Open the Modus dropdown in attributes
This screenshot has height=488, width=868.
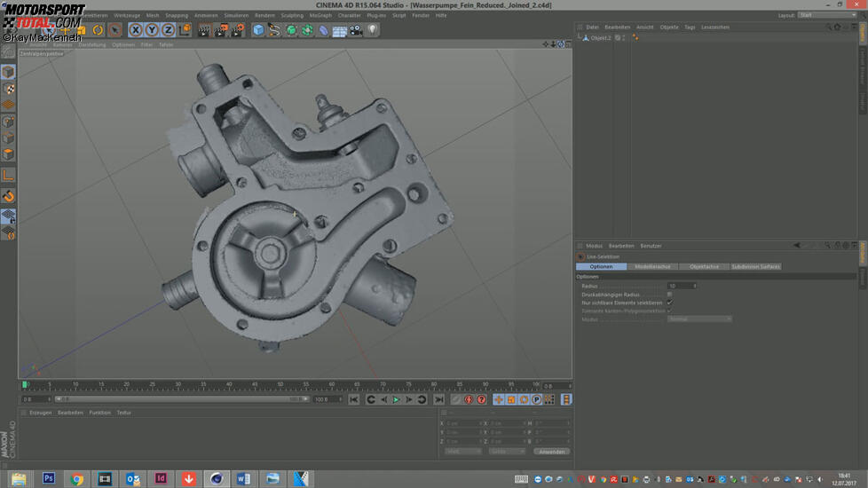[699, 319]
